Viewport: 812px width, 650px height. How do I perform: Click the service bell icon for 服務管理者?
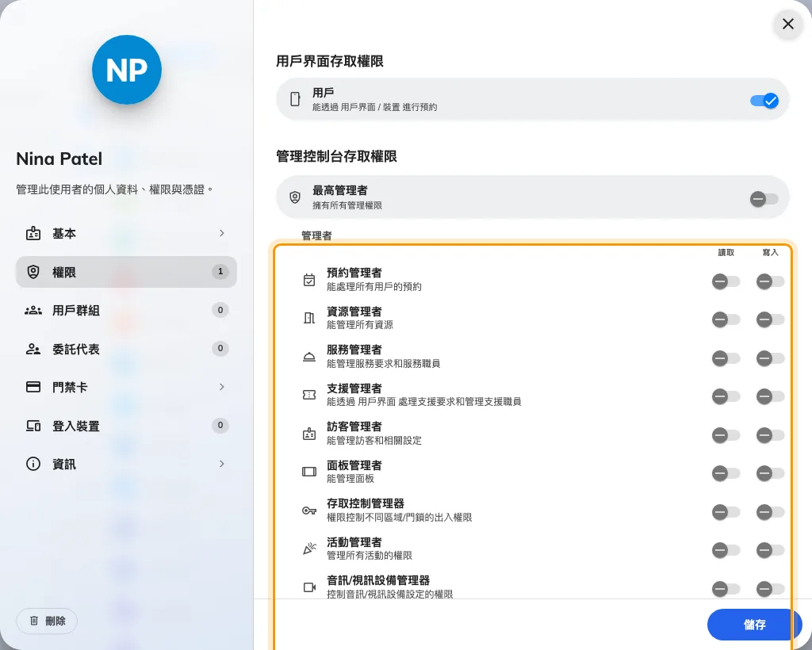[x=309, y=357]
